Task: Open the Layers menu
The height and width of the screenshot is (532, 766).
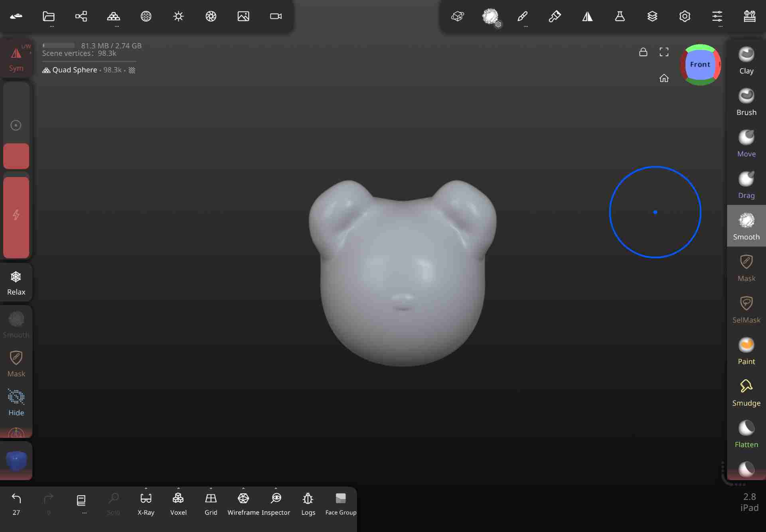Action: (652, 16)
